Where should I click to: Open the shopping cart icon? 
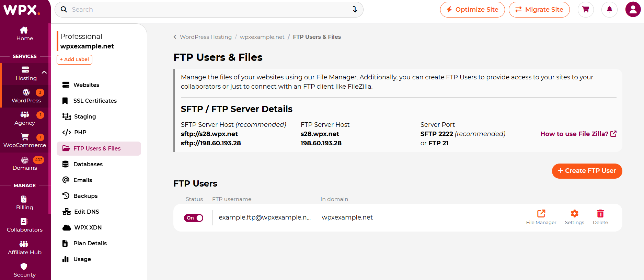click(x=586, y=10)
